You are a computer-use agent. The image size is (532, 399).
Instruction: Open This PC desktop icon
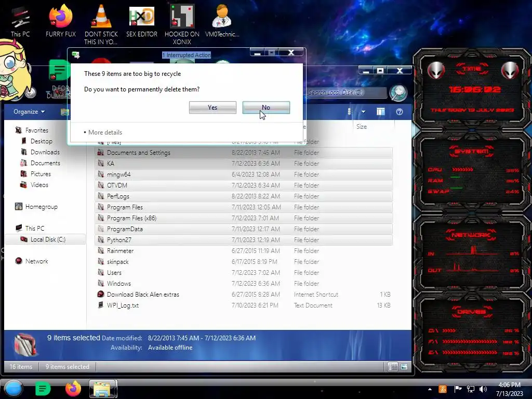(20, 21)
